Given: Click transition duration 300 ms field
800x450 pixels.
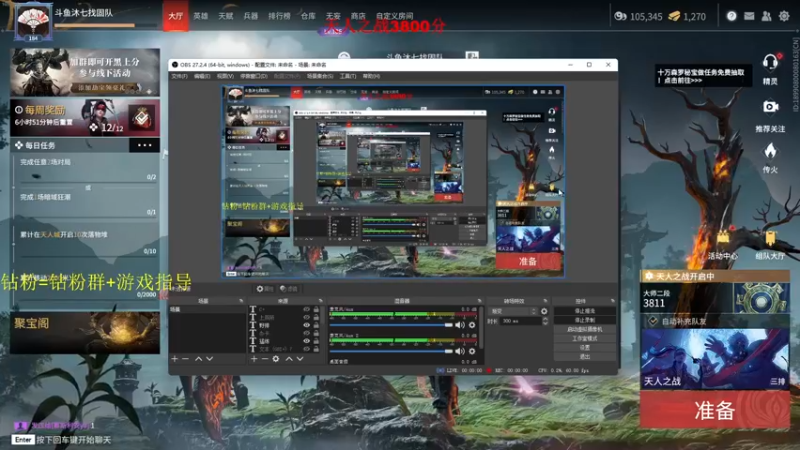Looking at the screenshot, I should coord(519,321).
